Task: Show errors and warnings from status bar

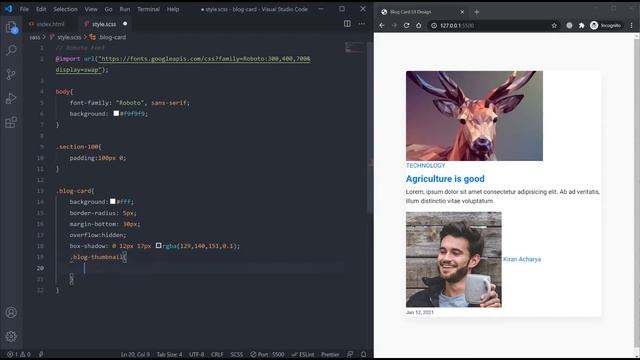Action: pyautogui.click(x=19, y=354)
